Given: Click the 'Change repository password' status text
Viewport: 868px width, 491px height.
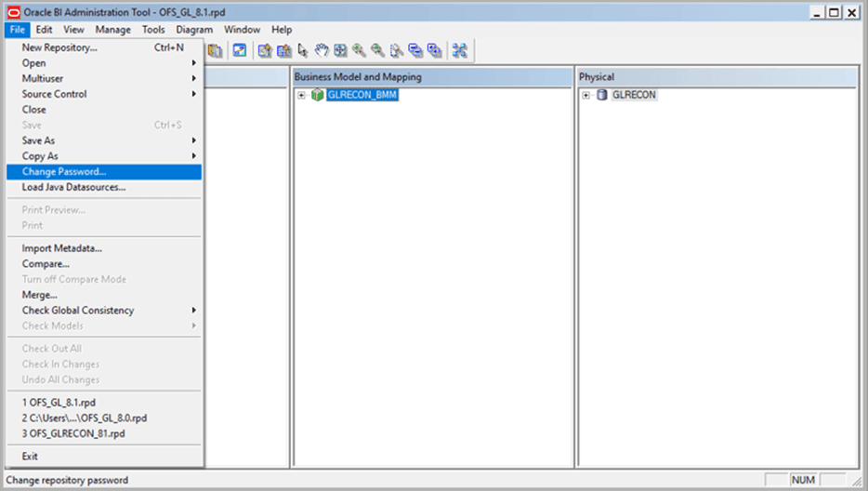Looking at the screenshot, I should pos(67,480).
